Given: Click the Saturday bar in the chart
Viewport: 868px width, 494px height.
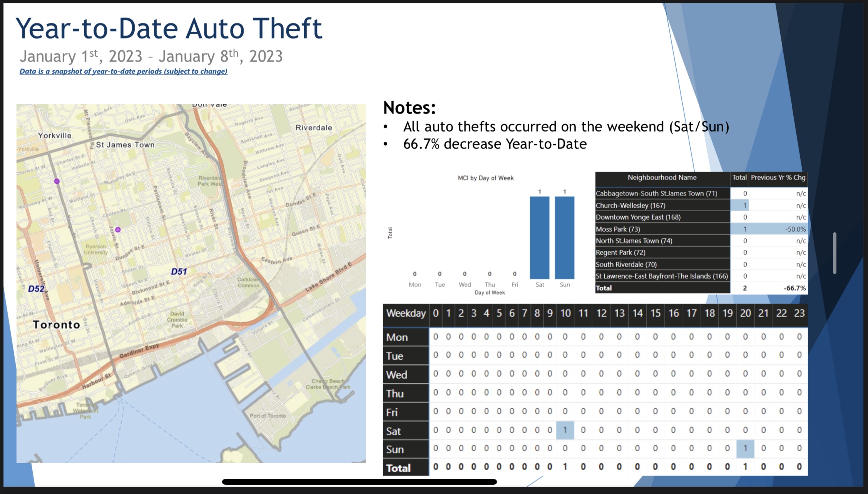Looking at the screenshot, I should pyautogui.click(x=540, y=238).
